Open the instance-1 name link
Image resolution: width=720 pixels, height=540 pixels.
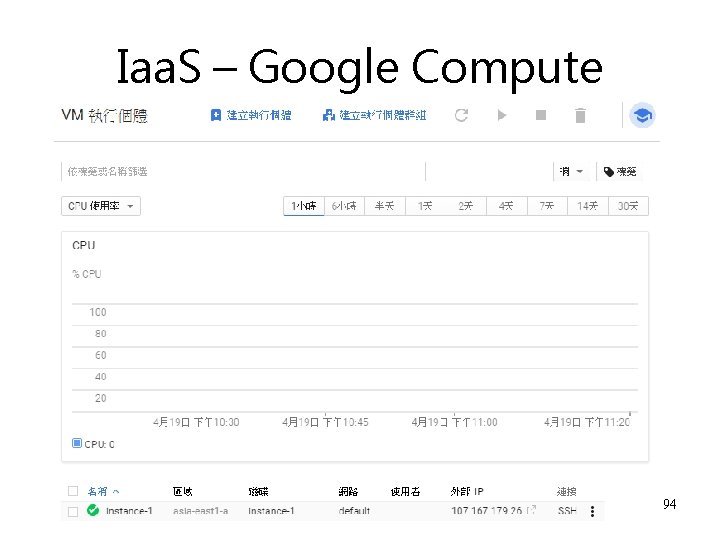point(129,511)
